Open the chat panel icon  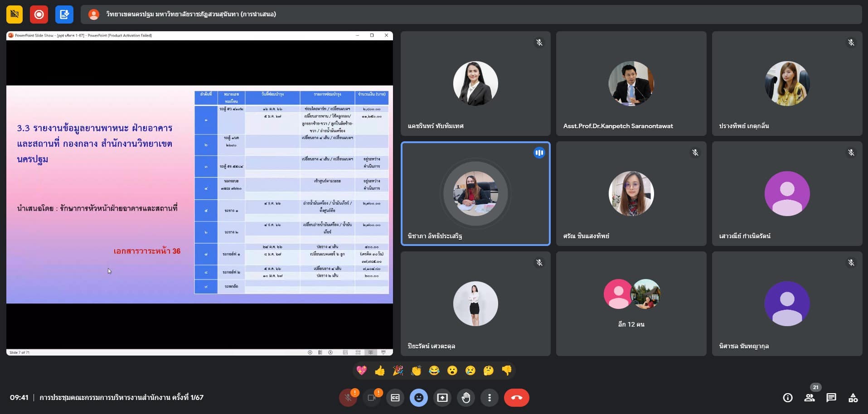tap(831, 398)
